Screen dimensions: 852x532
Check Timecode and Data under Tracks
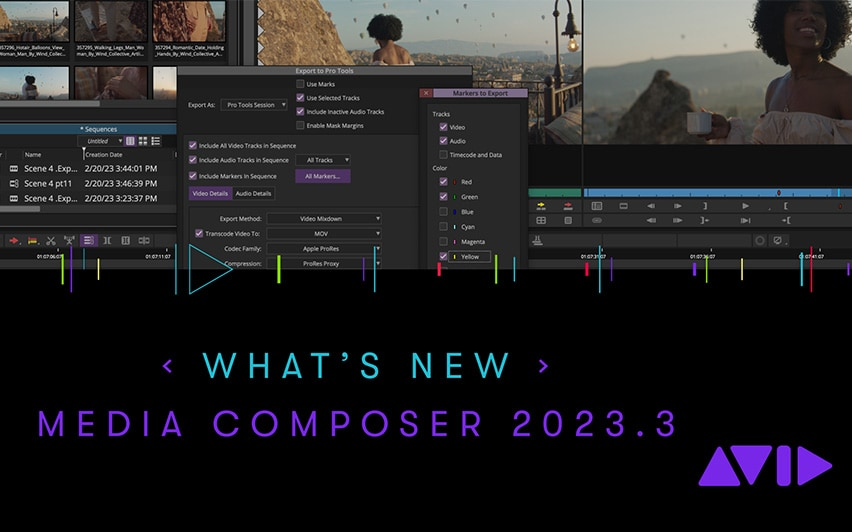pos(443,155)
